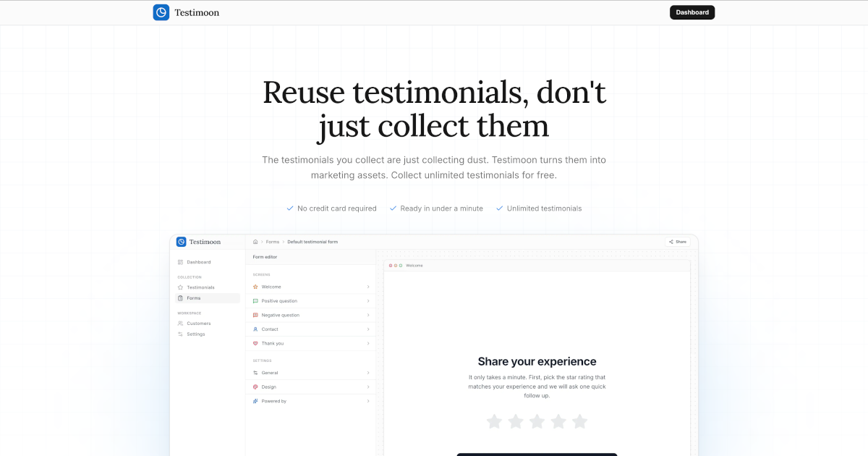868x456 pixels.
Task: Click the 'Ready in under a minute' text
Action: point(441,208)
